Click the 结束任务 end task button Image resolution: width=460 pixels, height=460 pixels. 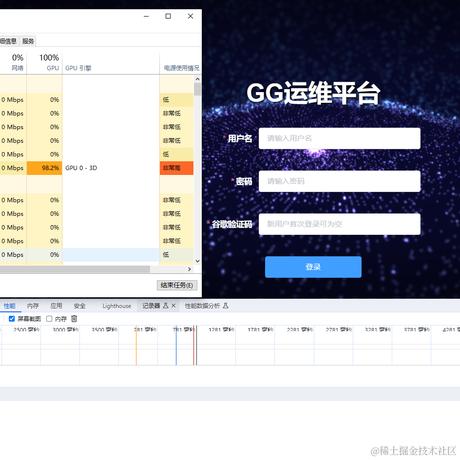pos(177,285)
